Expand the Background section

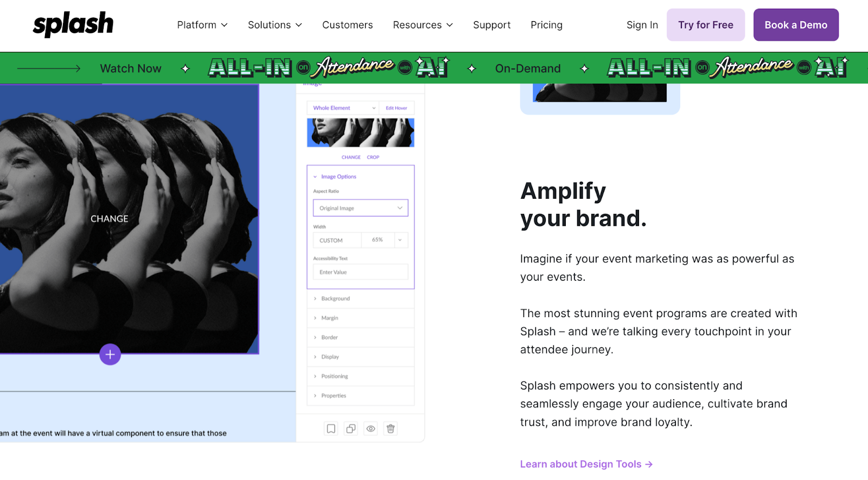pos(335,299)
